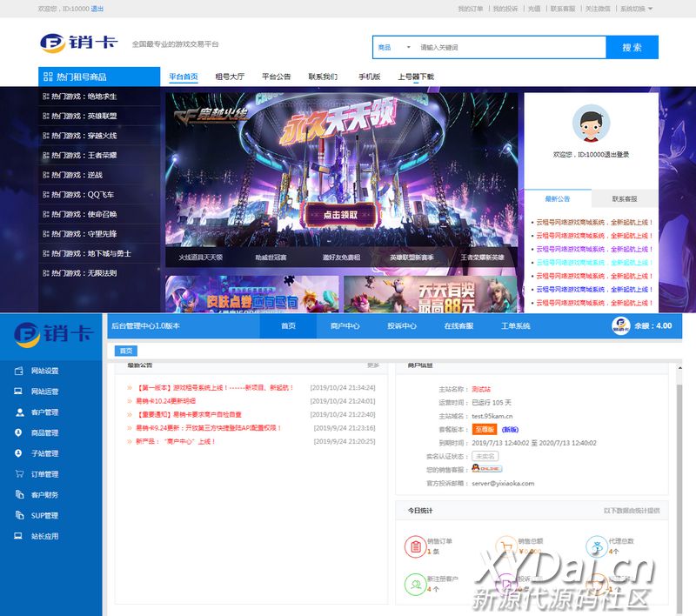Select the admin 首页 top tab
Viewport: 696px width, 616px height.
[288, 325]
